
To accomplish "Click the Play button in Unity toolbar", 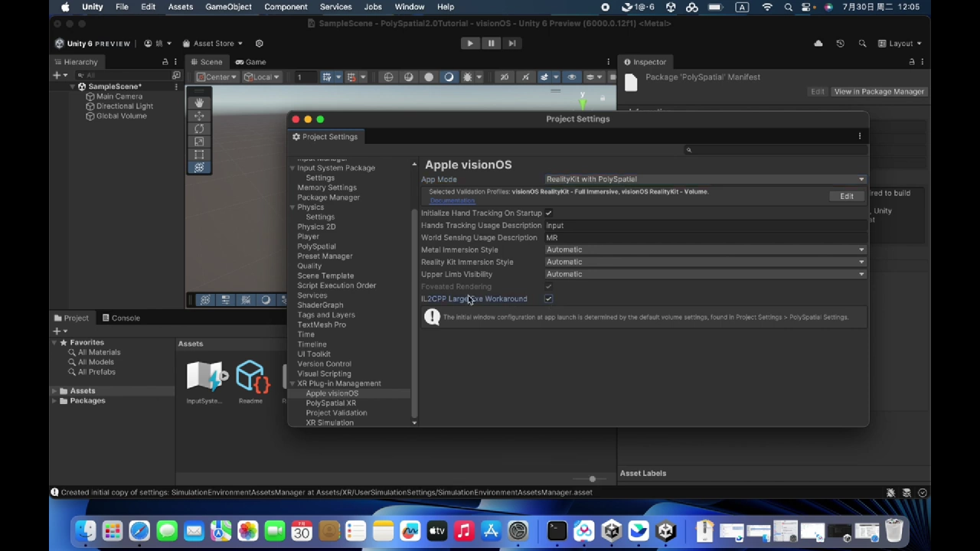I will pos(470,44).
